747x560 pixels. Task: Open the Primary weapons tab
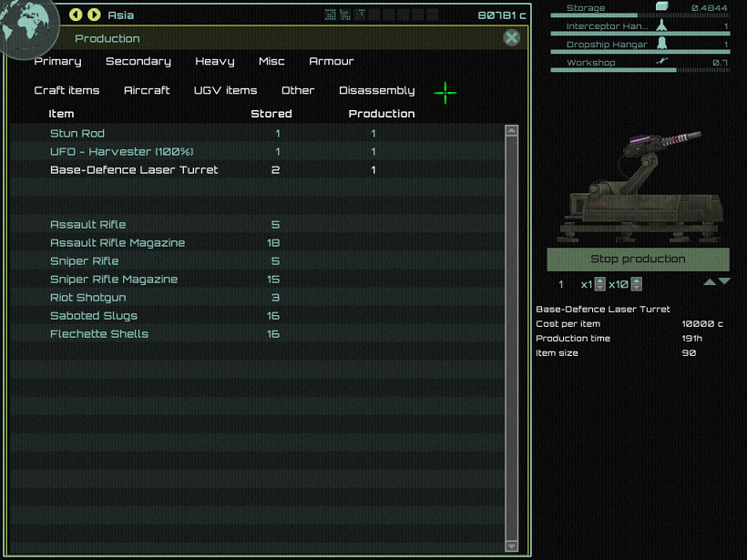tap(57, 61)
